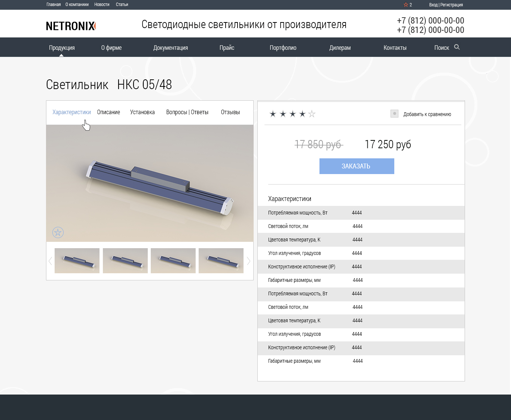Click the first 'Потребляемая мощность, Вт' row
The width and height of the screenshot is (511, 420).
[361, 213]
